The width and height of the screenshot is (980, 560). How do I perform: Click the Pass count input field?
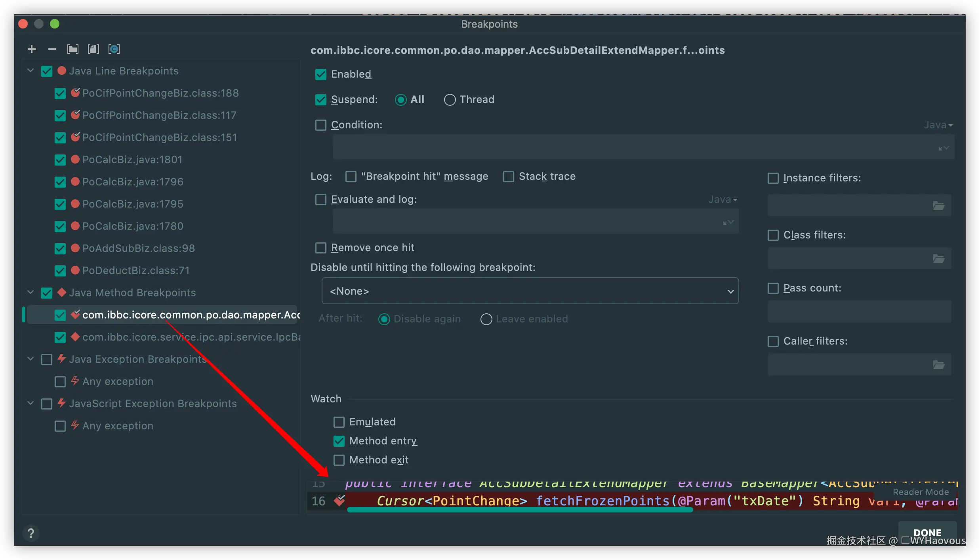[858, 311]
